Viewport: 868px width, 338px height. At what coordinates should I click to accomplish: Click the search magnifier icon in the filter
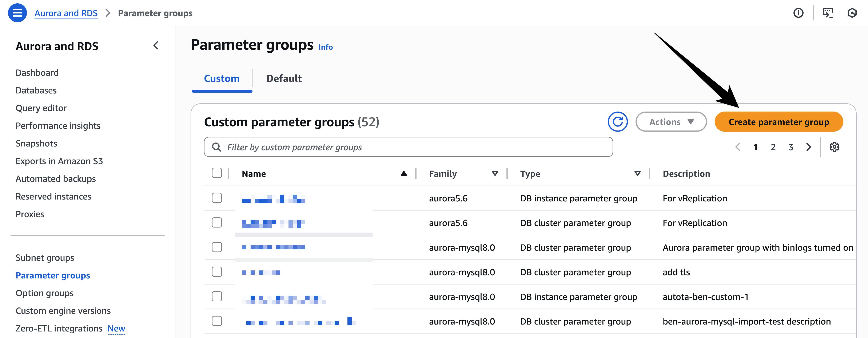(x=216, y=147)
